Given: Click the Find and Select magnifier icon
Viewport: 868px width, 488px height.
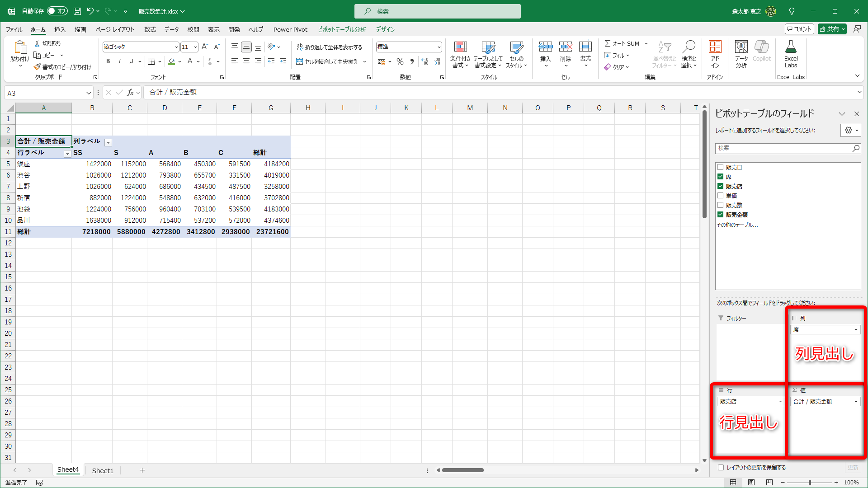Looking at the screenshot, I should (689, 47).
